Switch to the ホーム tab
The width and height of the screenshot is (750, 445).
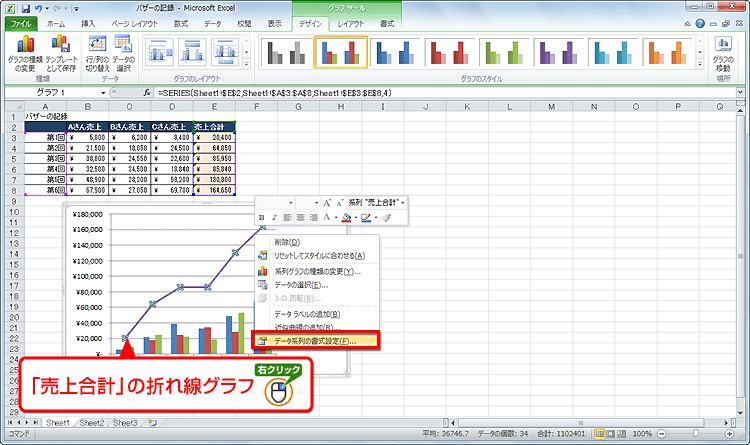56,23
